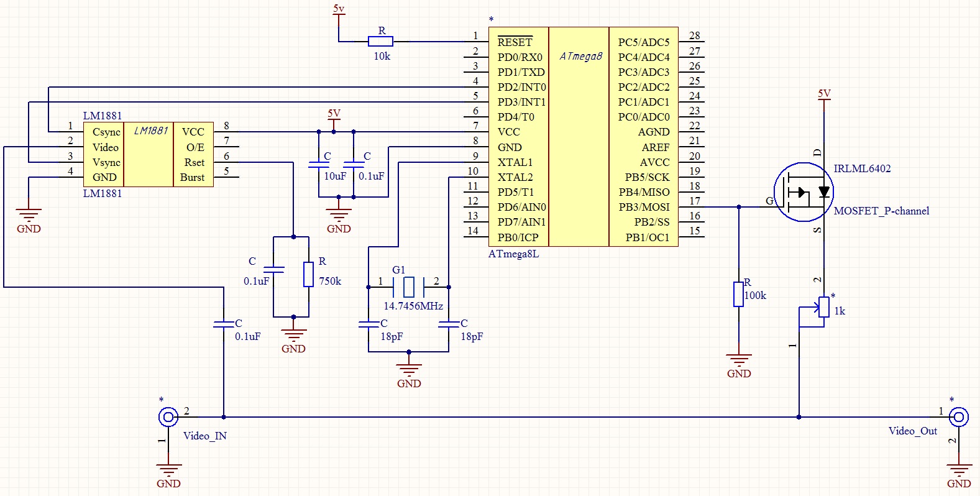Image resolution: width=980 pixels, height=496 pixels.
Task: Click the ATmega8 label inside the chip
Action: 580,56
